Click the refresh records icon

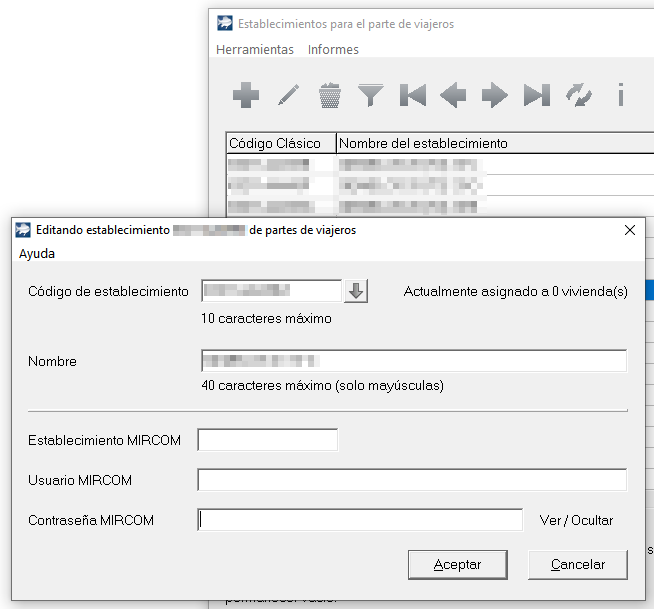[x=578, y=96]
